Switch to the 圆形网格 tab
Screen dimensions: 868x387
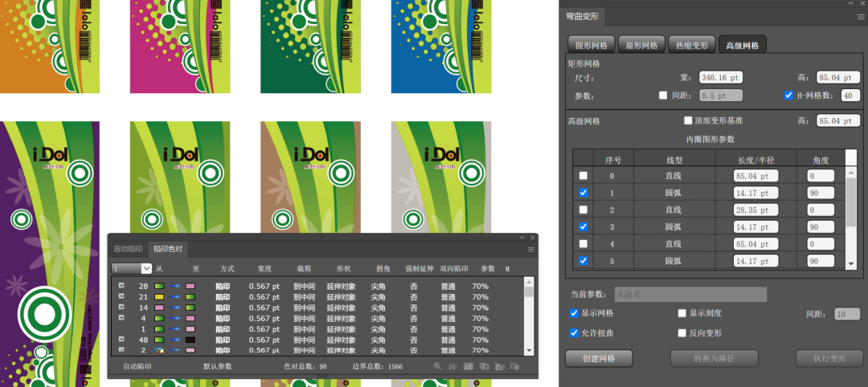point(592,45)
